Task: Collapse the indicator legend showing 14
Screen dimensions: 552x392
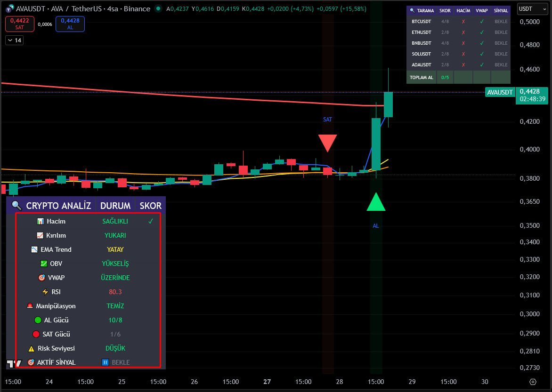Action: 15,40
